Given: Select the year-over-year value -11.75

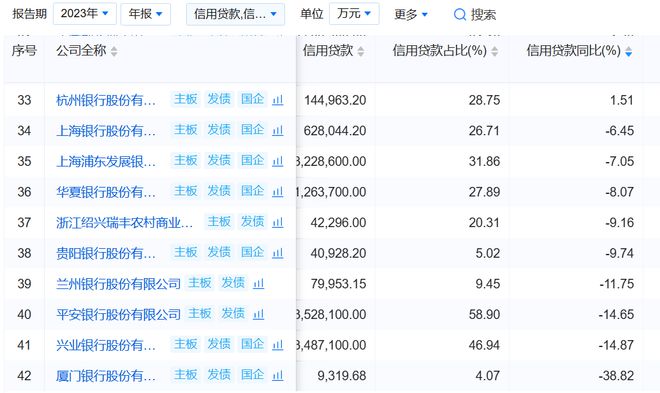Looking at the screenshot, I should click(x=617, y=284).
